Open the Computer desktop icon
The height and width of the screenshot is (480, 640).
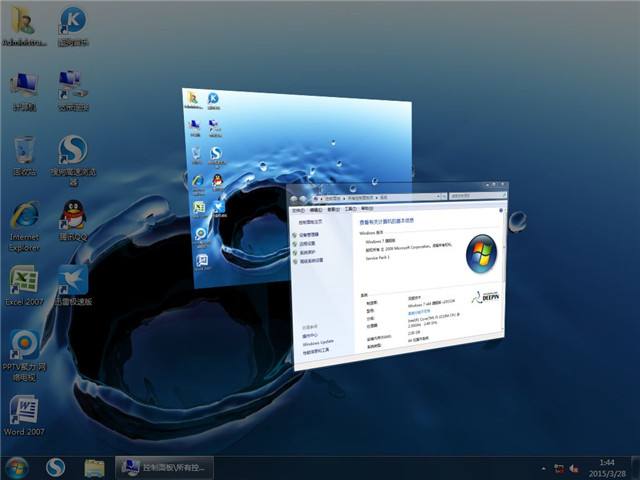click(24, 91)
